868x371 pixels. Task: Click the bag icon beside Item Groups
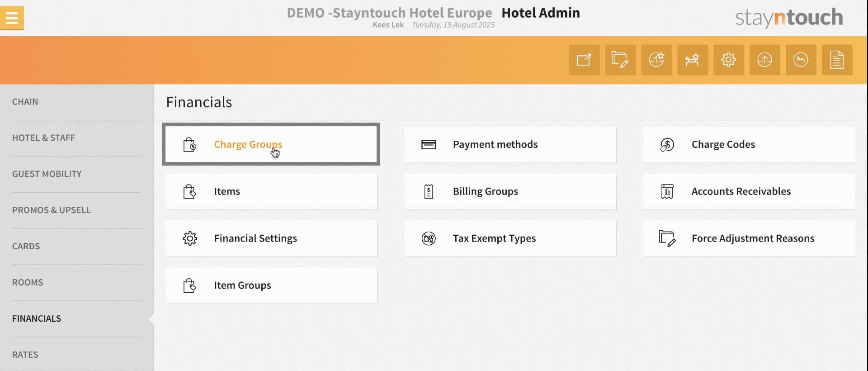190,285
